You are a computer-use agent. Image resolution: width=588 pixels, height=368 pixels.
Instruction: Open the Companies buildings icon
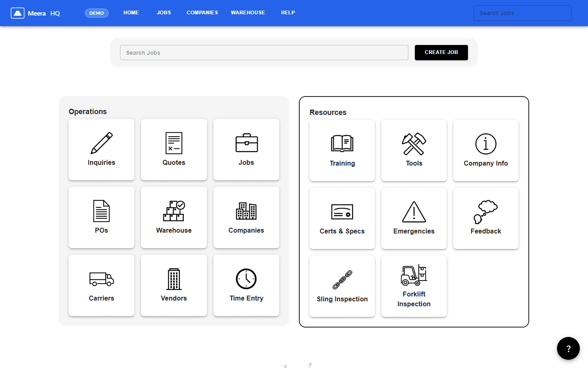pyautogui.click(x=246, y=211)
